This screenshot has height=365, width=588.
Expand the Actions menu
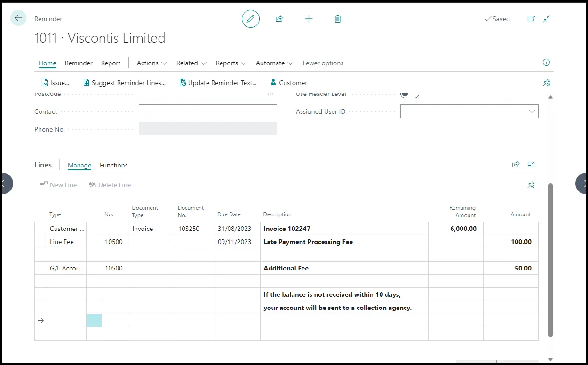151,63
